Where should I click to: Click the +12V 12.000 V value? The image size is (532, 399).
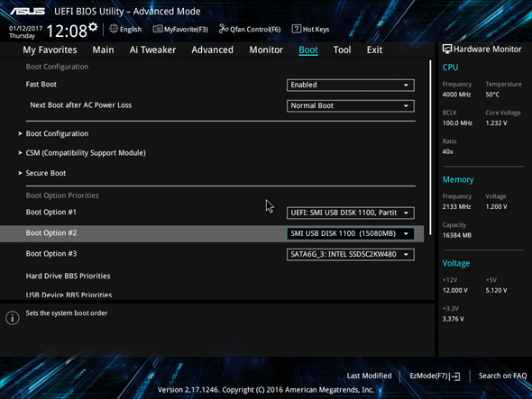coord(455,291)
